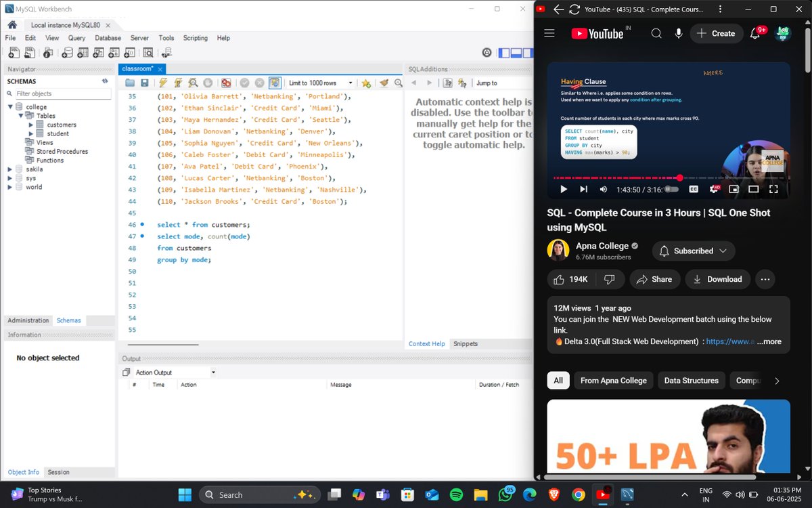
Task: Toggle the continue-on-error icon in the query toolbar
Action: pyautogui.click(x=226, y=83)
